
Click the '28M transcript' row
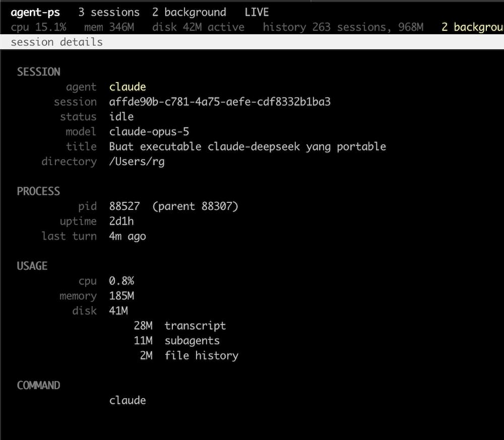click(x=180, y=326)
